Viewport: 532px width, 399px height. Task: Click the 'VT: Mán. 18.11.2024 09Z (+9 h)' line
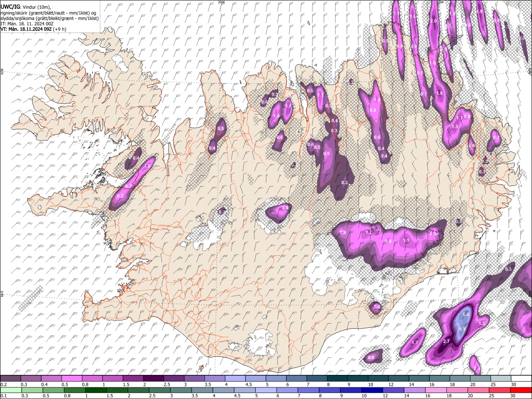[x=33, y=29]
